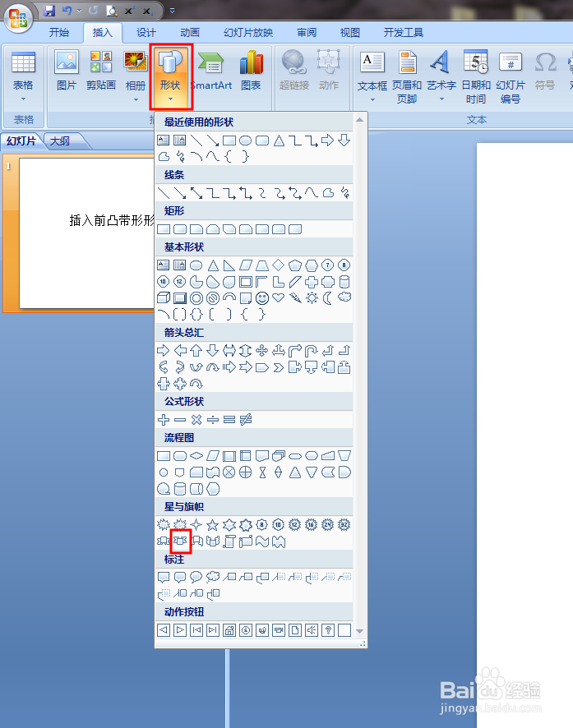Screen dimensions: 573x728
Task: Choose the division sign equation shape
Action: point(213,420)
